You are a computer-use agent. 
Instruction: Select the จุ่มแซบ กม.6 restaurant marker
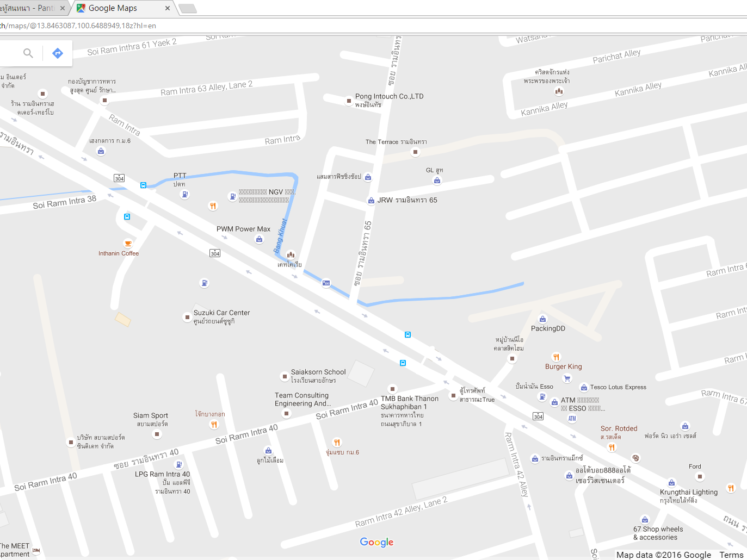click(337, 442)
